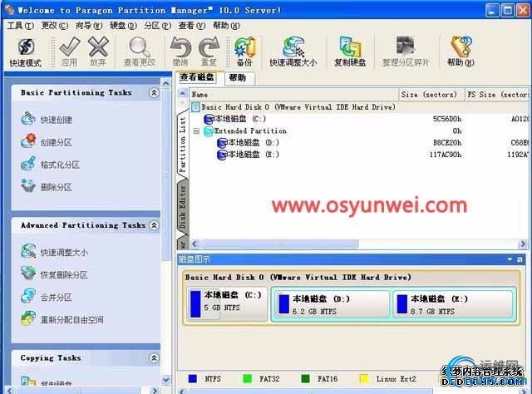Click the 5C56D0h size value for C:
Screen dimensions: 532x394
447,119
